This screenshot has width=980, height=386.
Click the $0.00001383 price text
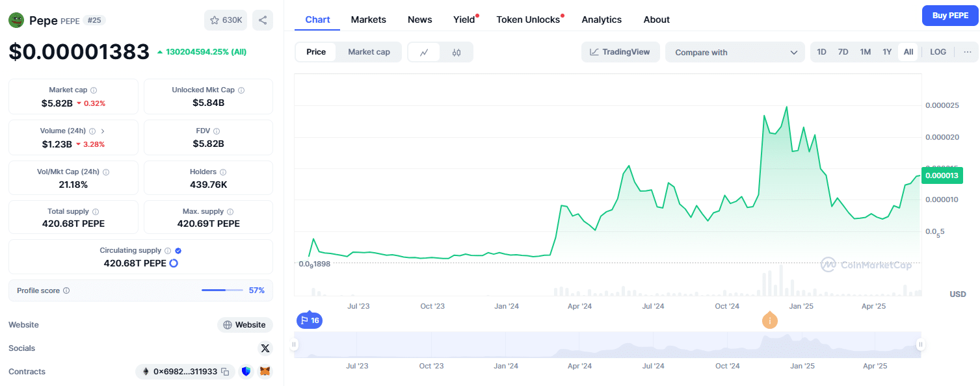(x=79, y=52)
